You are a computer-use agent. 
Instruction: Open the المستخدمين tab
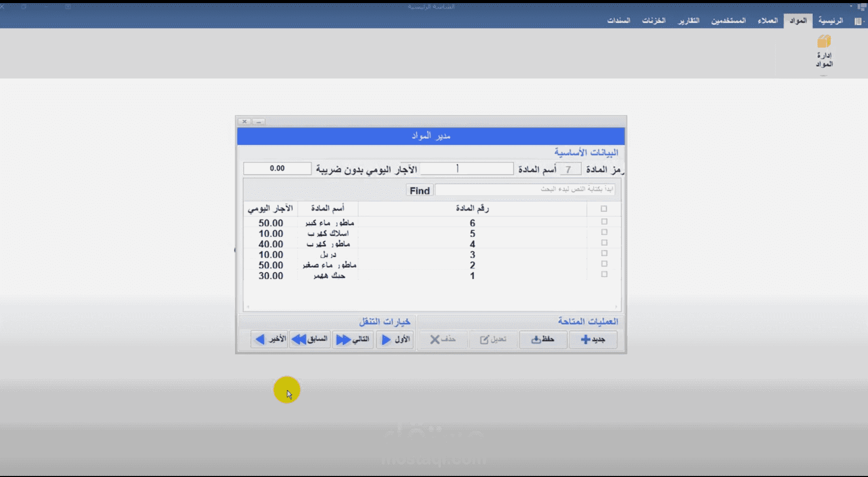click(728, 21)
